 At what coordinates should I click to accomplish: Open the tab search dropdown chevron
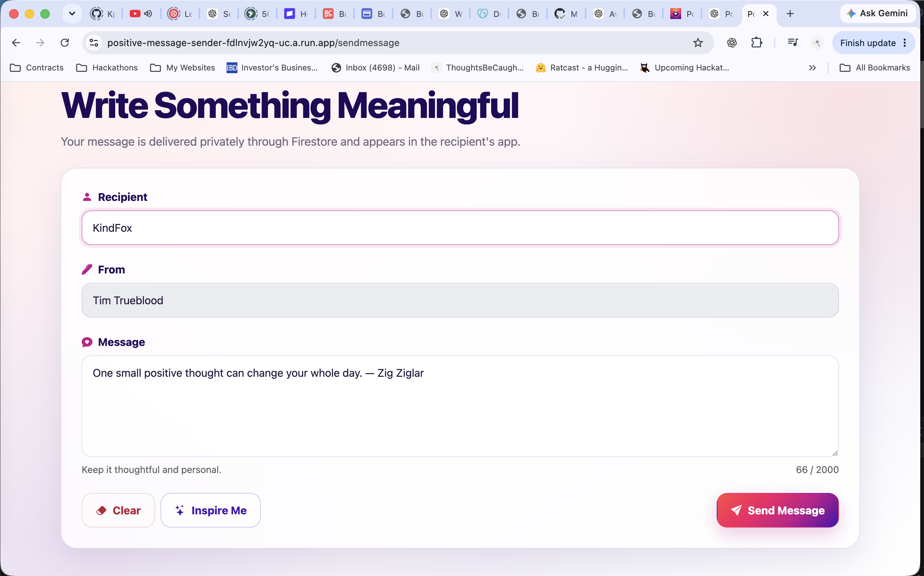pyautogui.click(x=72, y=14)
